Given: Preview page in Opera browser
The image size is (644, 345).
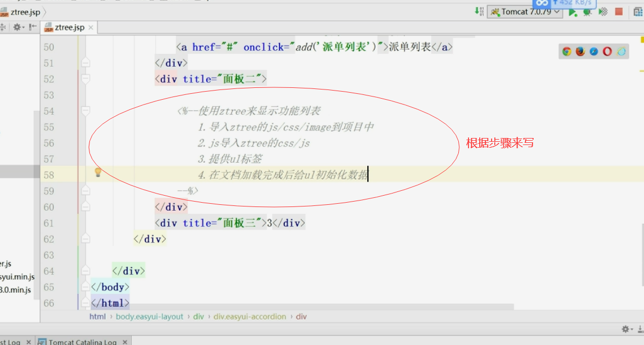Looking at the screenshot, I should tap(607, 51).
